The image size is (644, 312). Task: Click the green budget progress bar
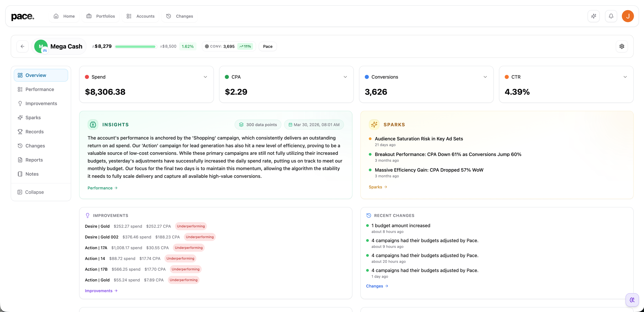tap(136, 47)
